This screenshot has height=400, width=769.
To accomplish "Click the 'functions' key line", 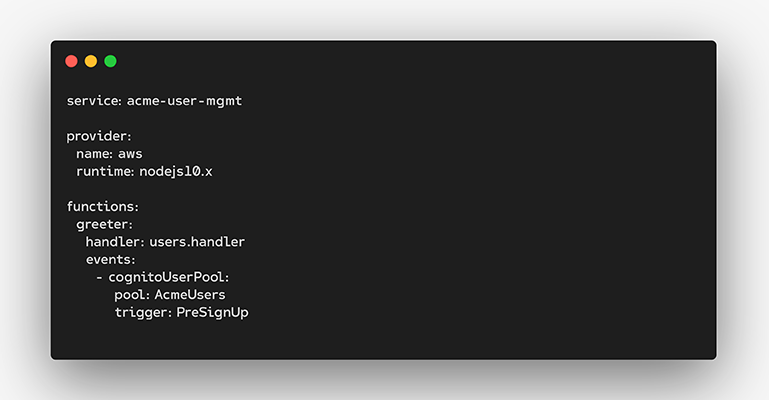I will 103,206.
